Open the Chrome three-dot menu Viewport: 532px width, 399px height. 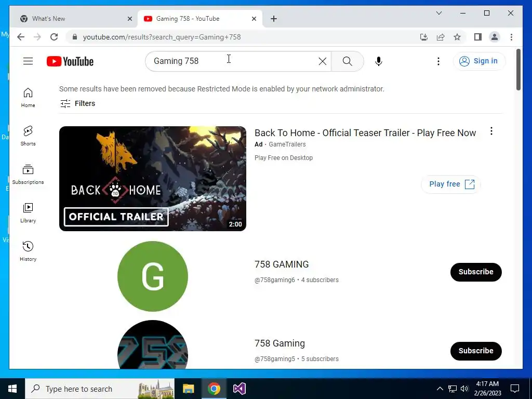pos(511,37)
